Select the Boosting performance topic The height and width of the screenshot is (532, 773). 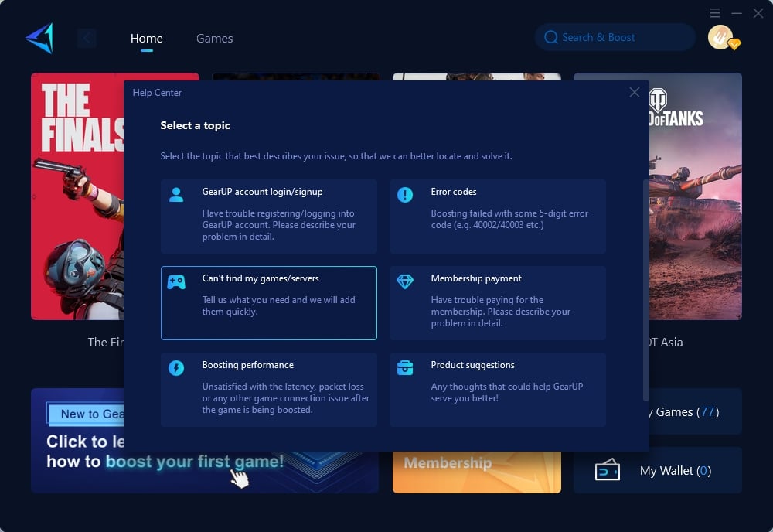pyautogui.click(x=269, y=390)
